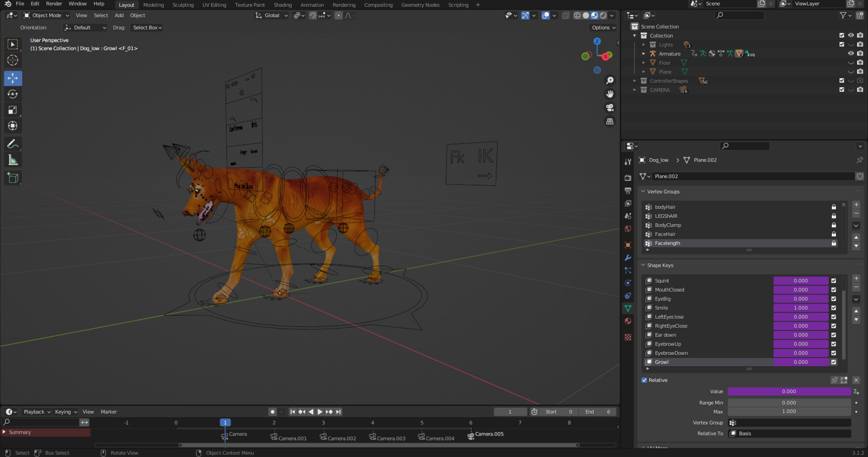
Task: Select the Move tool in the toolbar
Action: point(13,78)
